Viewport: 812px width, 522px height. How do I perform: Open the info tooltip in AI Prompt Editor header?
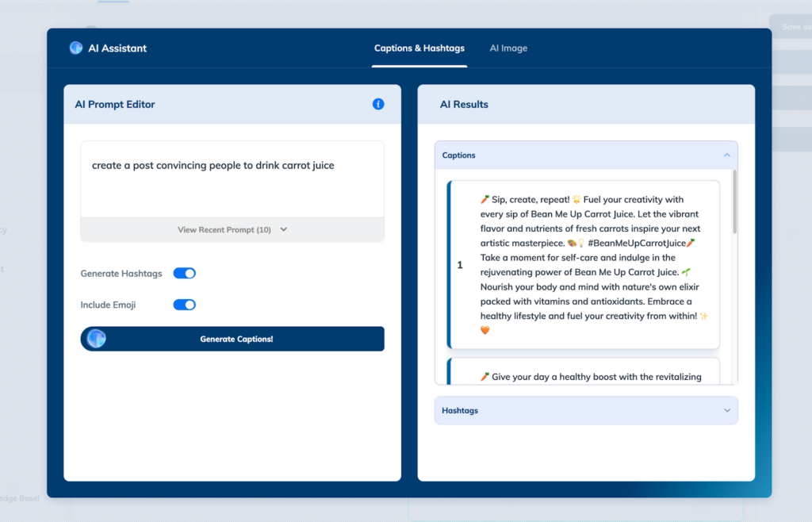(378, 104)
